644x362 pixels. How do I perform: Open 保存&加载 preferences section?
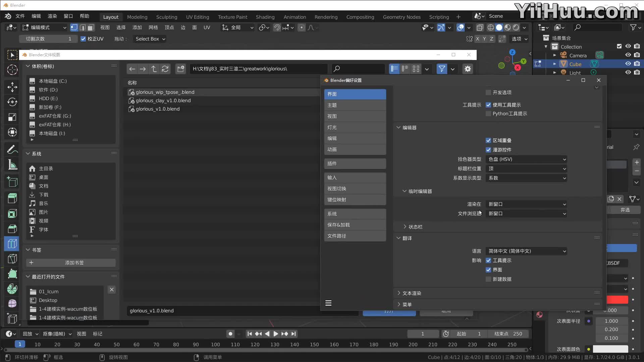[x=355, y=225]
